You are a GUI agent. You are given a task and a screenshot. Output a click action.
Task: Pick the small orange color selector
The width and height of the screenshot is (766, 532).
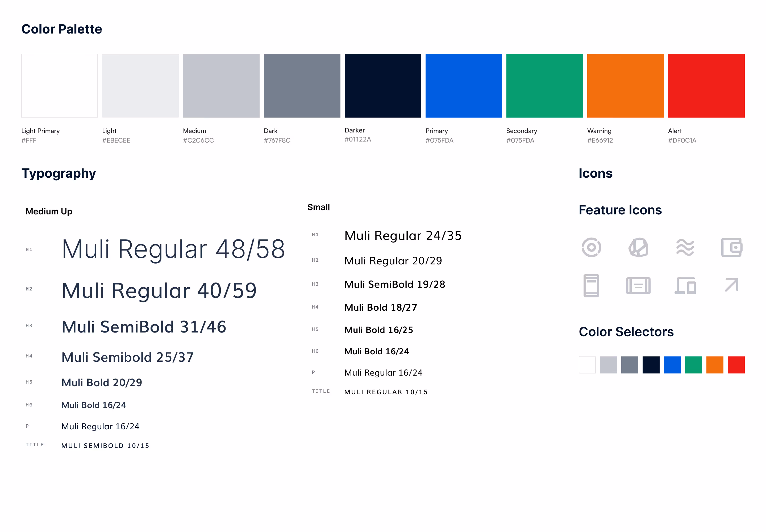coord(715,365)
